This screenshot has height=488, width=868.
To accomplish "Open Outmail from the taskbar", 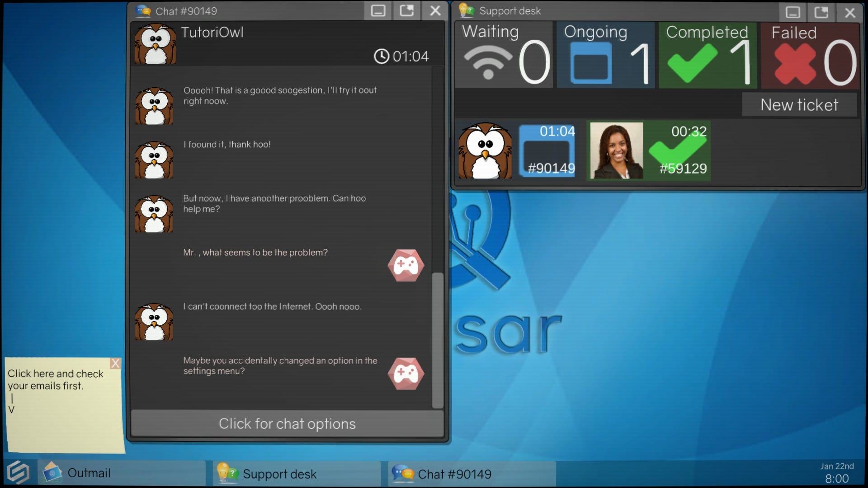I will pyautogui.click(x=122, y=473).
